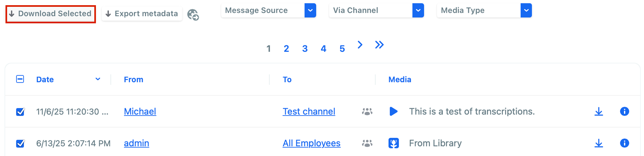Play the Michael audio message
Screen dimensions: 644x156
pyautogui.click(x=393, y=111)
